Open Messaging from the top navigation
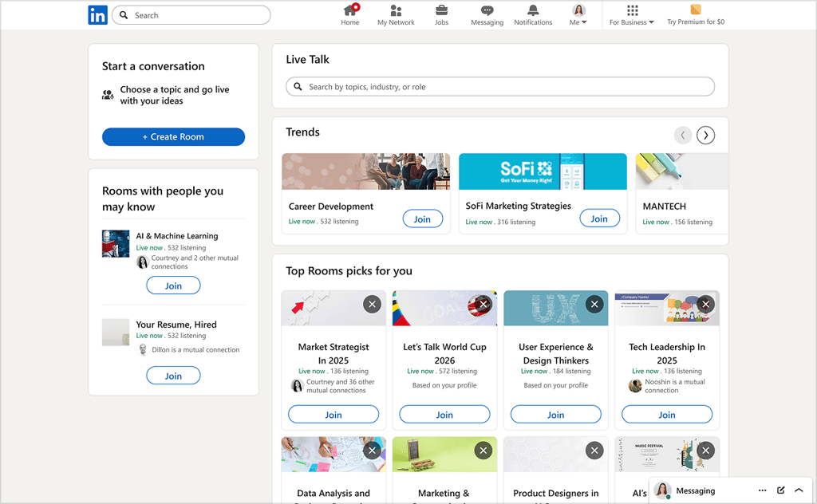This screenshot has height=504, width=817. coord(487,14)
